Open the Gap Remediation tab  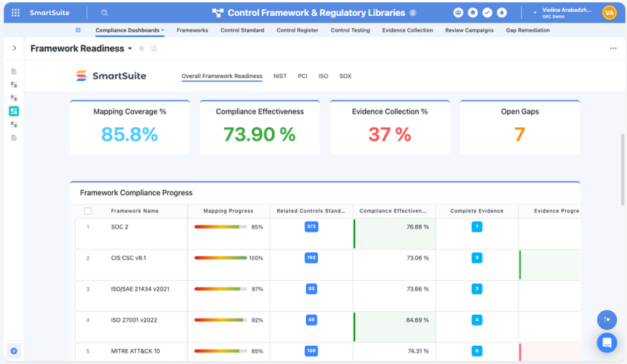click(528, 30)
